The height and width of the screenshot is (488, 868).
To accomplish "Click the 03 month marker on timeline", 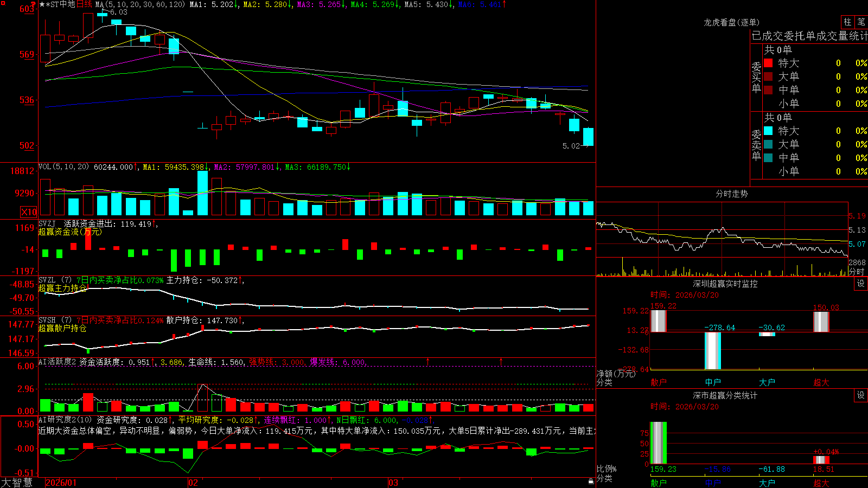I will point(393,483).
